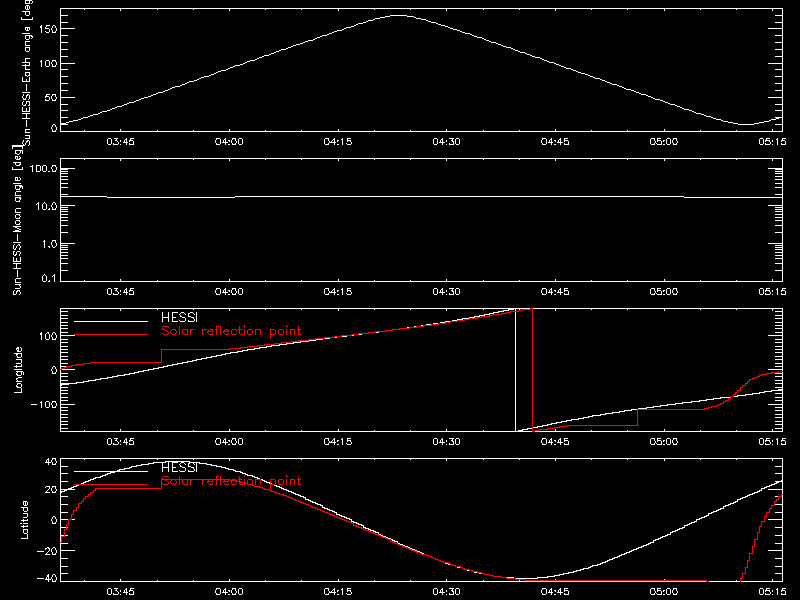The width and height of the screenshot is (800, 600).
Task: Select the 40 tick on Latitude axis
Action: coord(51,462)
